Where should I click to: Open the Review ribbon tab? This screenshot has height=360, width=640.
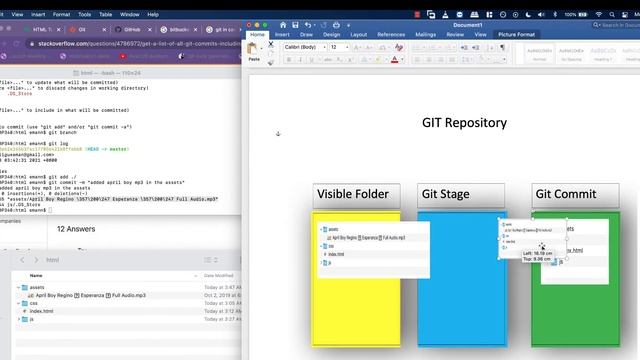pos(455,35)
